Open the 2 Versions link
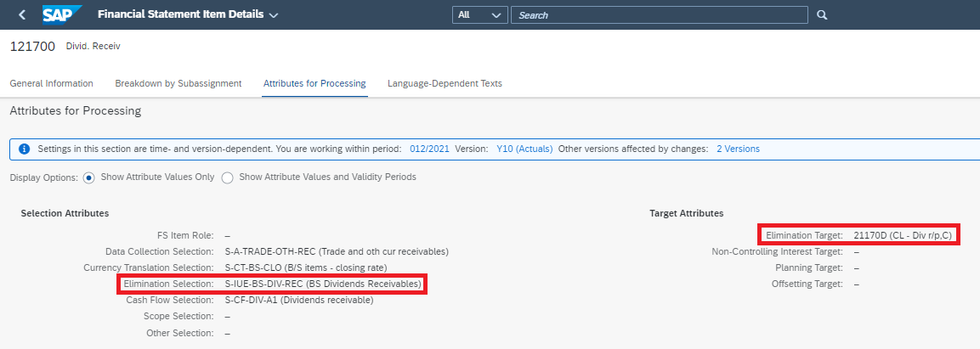980x349 pixels. pos(738,149)
